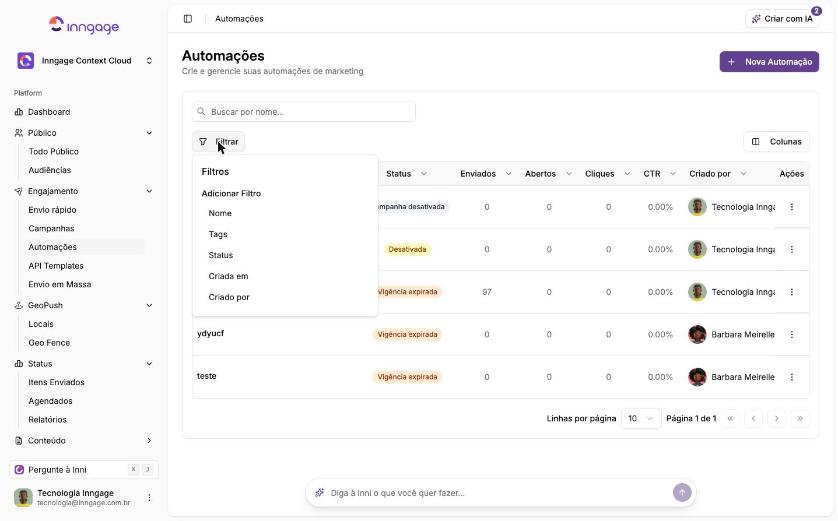This screenshot has height=521, width=838.
Task: Open API Templates in sidebar
Action: coord(56,266)
